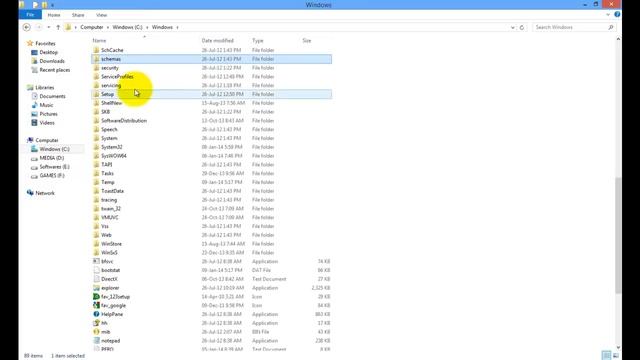Open the Documents library
The height and width of the screenshot is (360, 640).
(x=52, y=96)
